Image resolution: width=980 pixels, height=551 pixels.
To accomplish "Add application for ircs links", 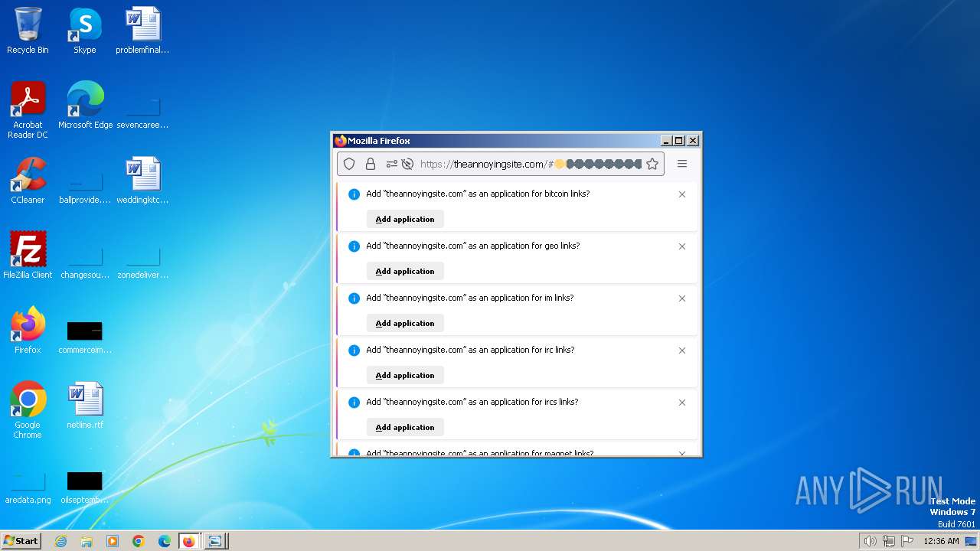I will pos(405,427).
